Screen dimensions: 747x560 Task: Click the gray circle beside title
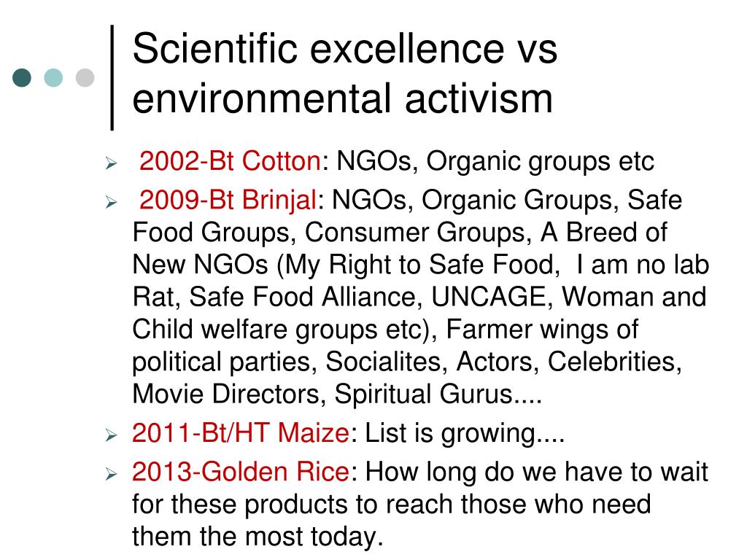(x=85, y=77)
